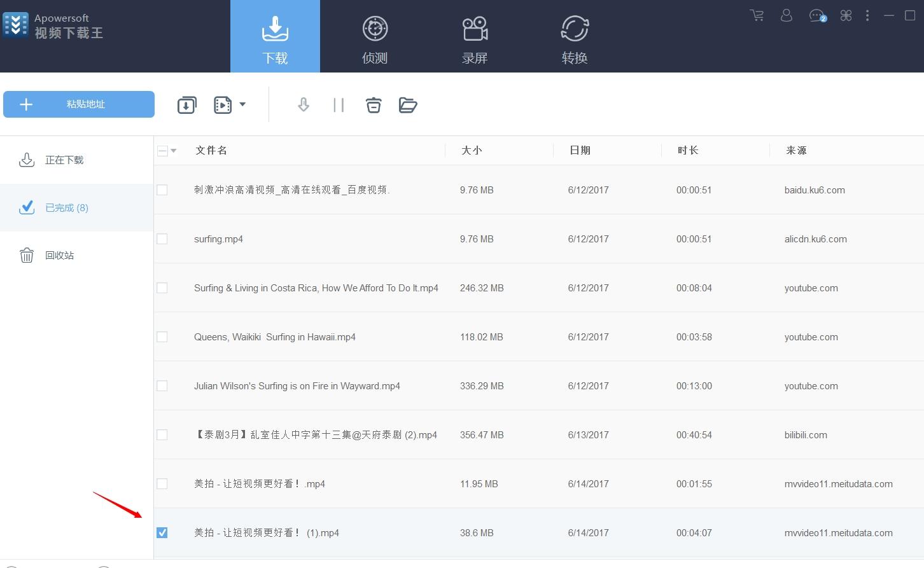Image resolution: width=924 pixels, height=568 pixels.
Task: Sort by 来源 column header
Action: (x=796, y=150)
